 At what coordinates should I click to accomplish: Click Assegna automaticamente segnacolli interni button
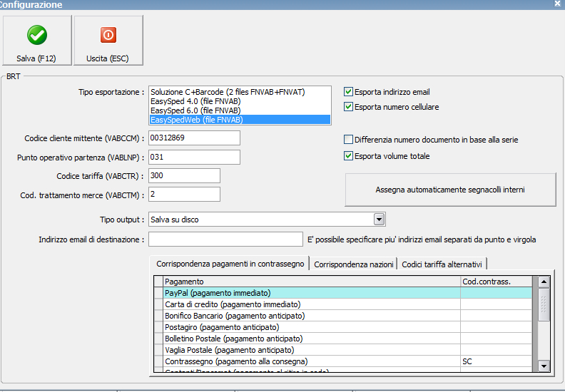click(450, 190)
